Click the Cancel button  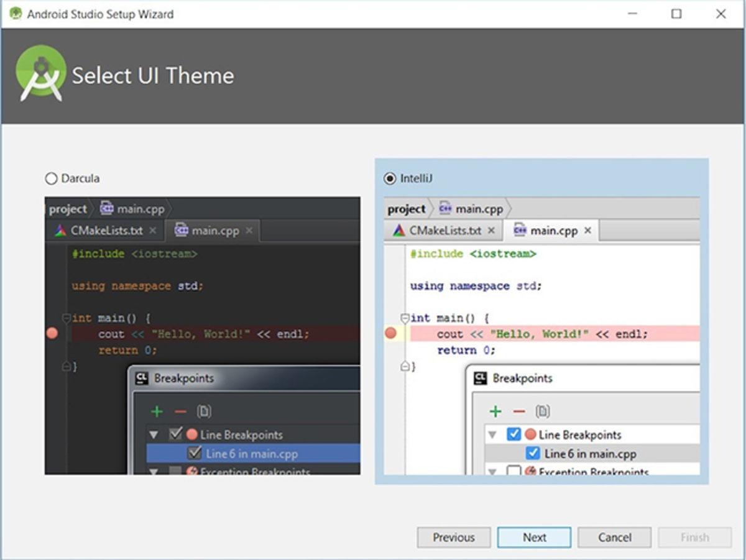614,537
